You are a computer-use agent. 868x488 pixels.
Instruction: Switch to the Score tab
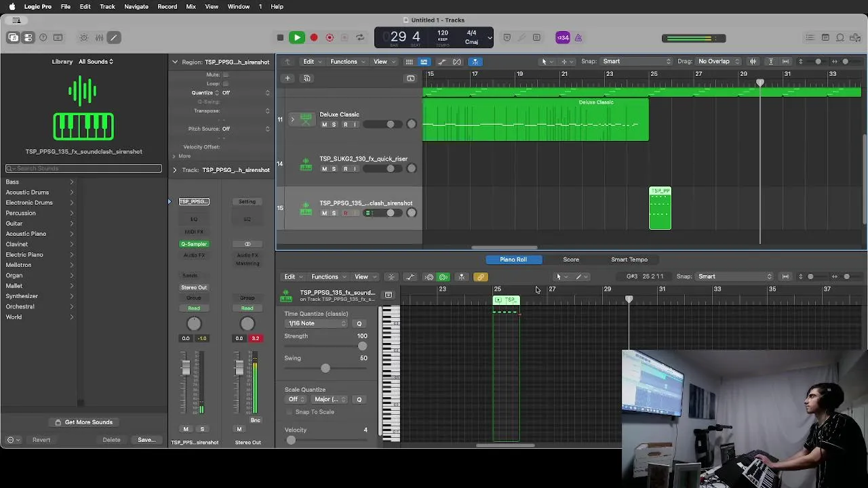click(571, 260)
